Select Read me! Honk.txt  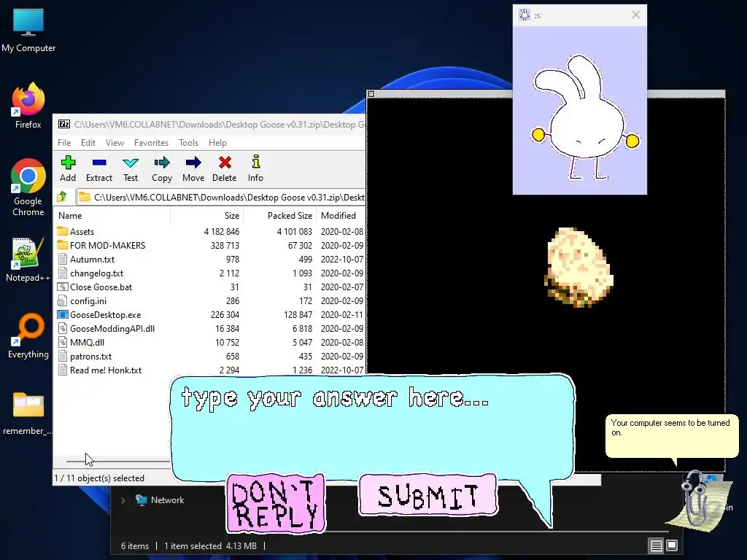point(106,370)
